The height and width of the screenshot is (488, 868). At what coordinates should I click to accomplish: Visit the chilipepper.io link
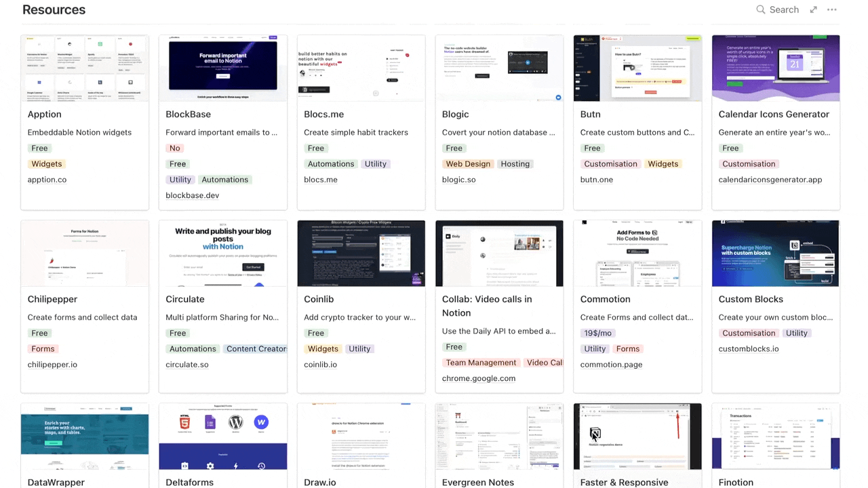pos(53,365)
